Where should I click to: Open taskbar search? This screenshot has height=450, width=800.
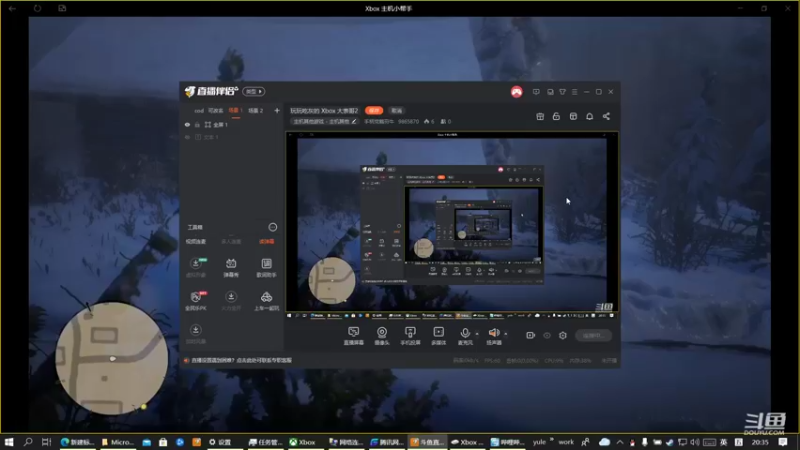(x=28, y=442)
